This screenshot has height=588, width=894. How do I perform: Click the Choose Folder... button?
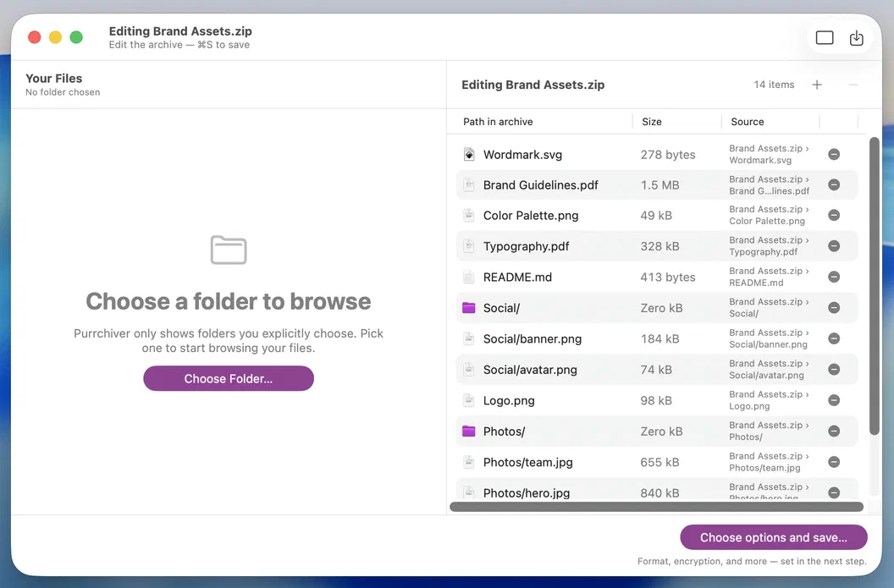pyautogui.click(x=229, y=378)
